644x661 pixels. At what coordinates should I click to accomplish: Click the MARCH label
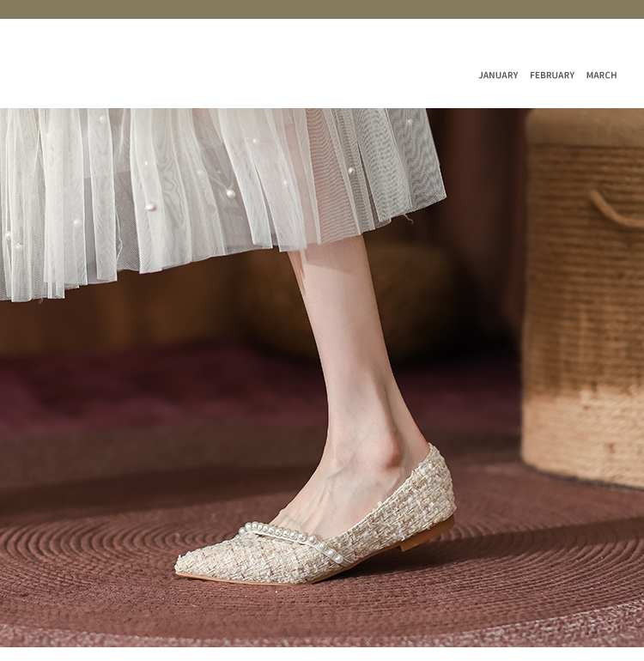601,75
